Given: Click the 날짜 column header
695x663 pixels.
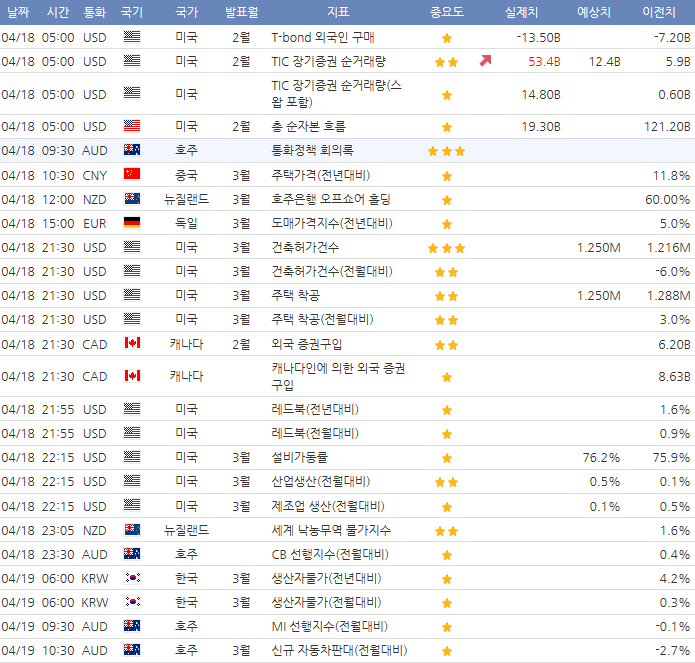Looking at the screenshot, I should pos(18,12).
